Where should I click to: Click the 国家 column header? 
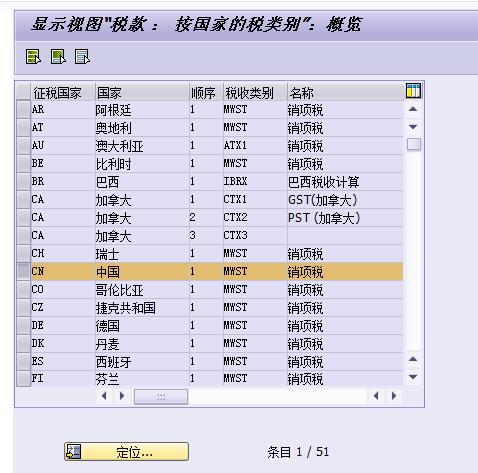pyautogui.click(x=142, y=92)
